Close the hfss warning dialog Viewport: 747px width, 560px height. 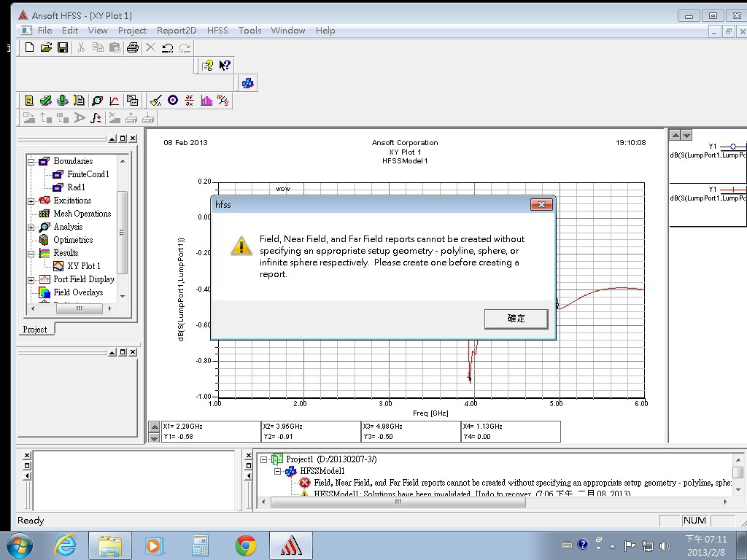541,205
